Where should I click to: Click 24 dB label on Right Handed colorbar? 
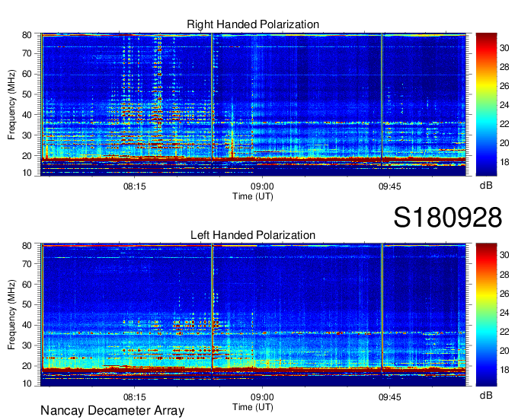(504, 105)
